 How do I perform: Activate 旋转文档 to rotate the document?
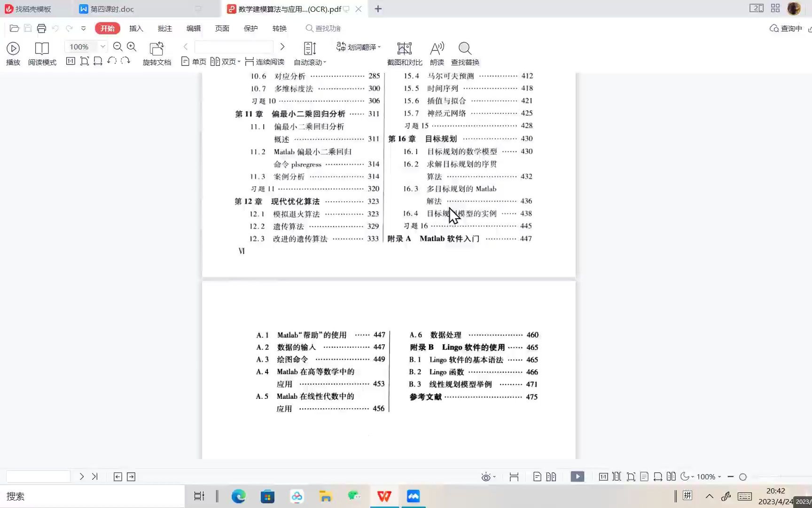click(156, 53)
